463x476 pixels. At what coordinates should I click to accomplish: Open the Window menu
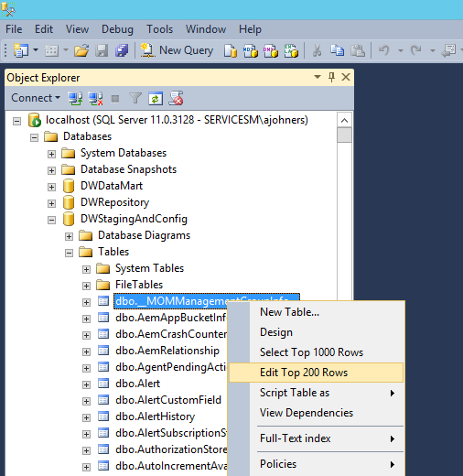206,29
